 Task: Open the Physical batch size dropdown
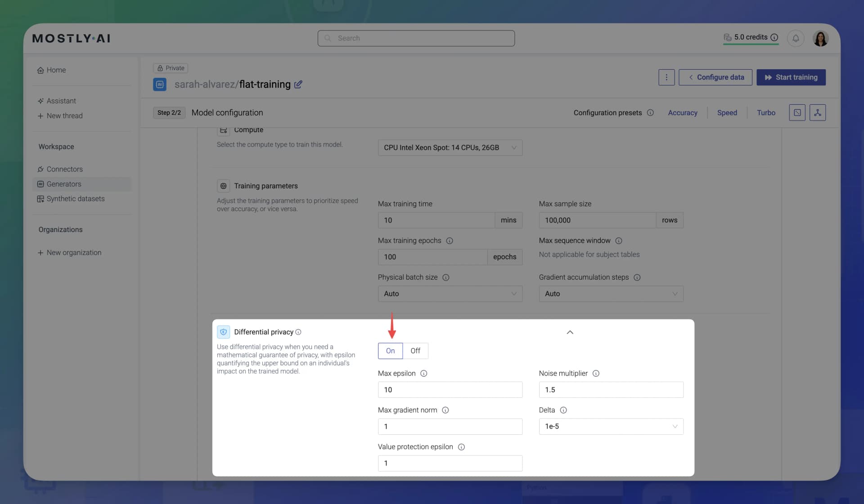point(450,294)
